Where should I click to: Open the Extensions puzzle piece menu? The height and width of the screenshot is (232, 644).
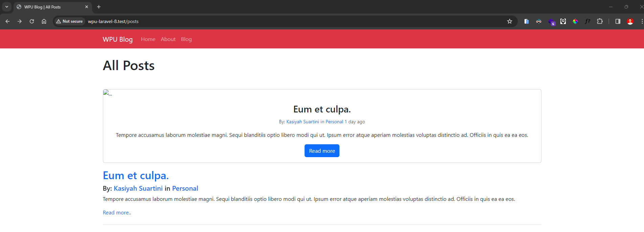point(600,21)
